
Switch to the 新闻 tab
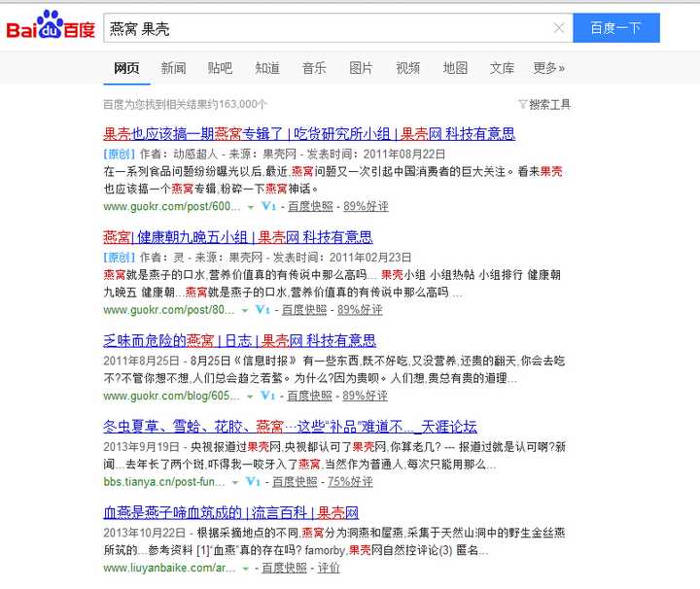(173, 68)
